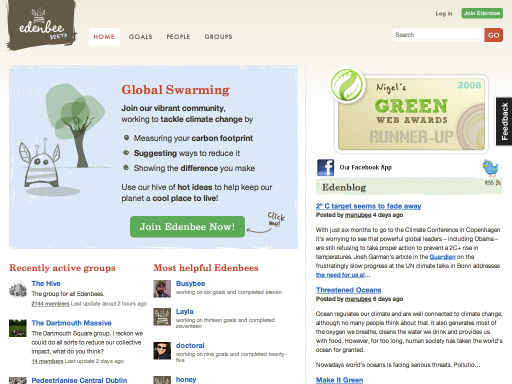Click doctoral's profile photo
This screenshot has width=512, height=384.
162,351
